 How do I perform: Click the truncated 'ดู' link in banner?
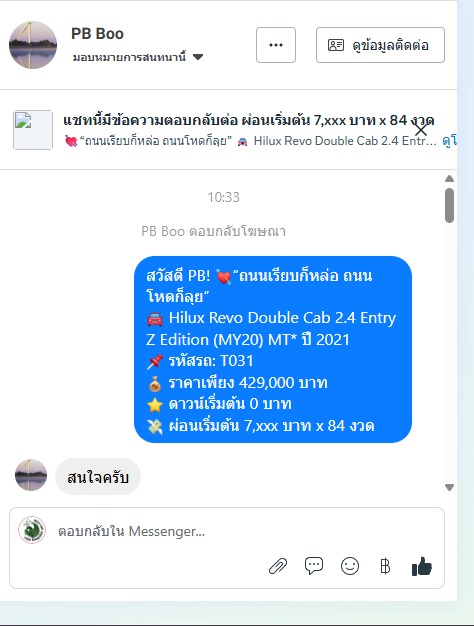449,141
